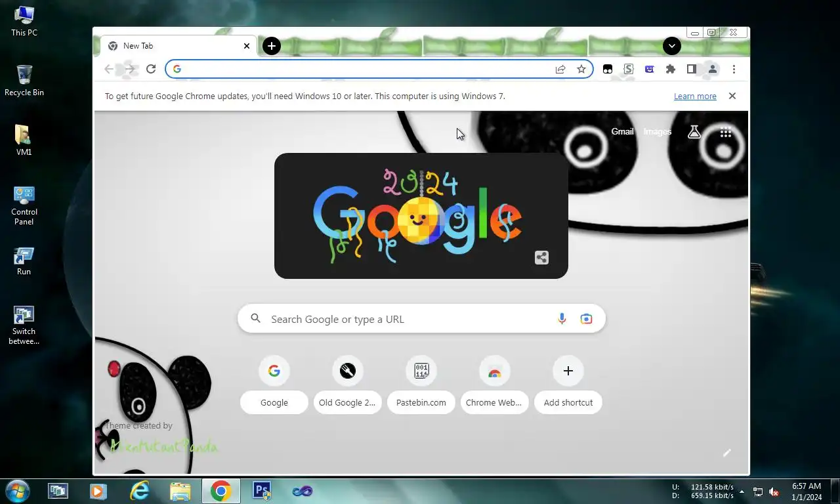This screenshot has width=840, height=504.
Task: Open the Google apps grid
Action: (x=725, y=132)
